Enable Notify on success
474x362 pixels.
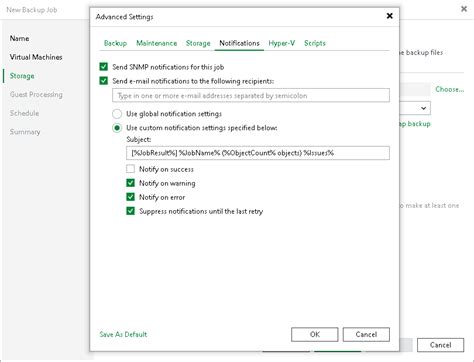pos(130,169)
